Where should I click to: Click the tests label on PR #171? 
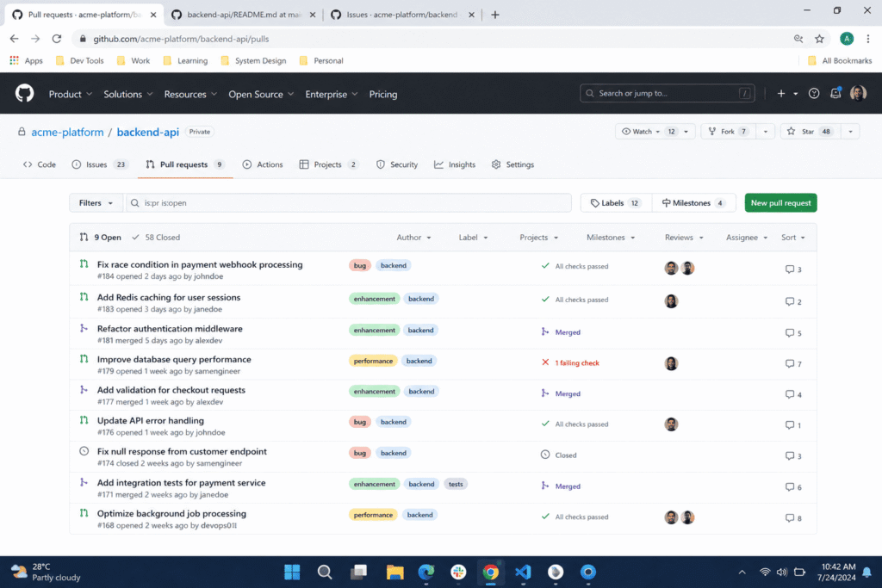[456, 484]
